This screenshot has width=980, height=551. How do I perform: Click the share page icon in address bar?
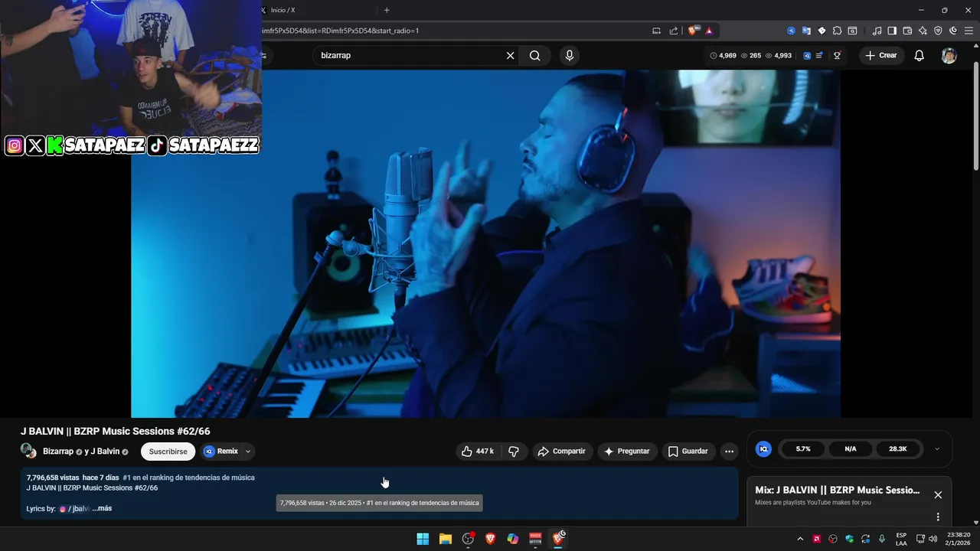click(674, 31)
